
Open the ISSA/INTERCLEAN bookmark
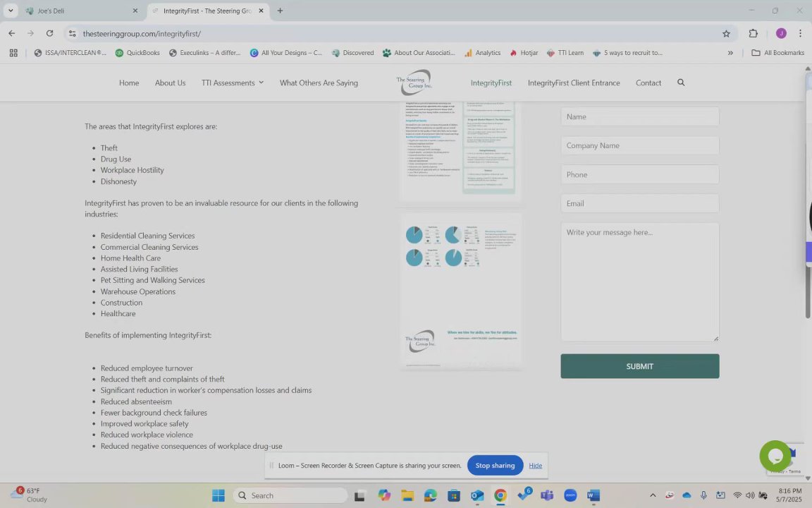[70, 53]
